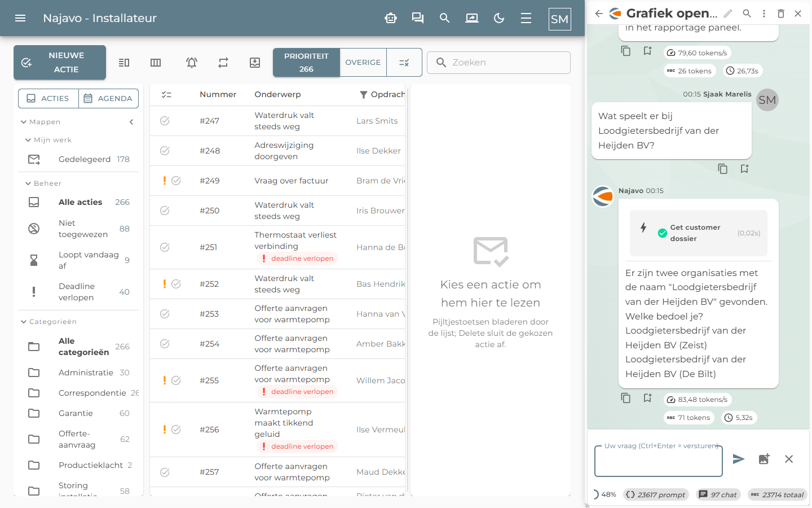
Task: Switch to the Acties tab
Action: [x=48, y=98]
